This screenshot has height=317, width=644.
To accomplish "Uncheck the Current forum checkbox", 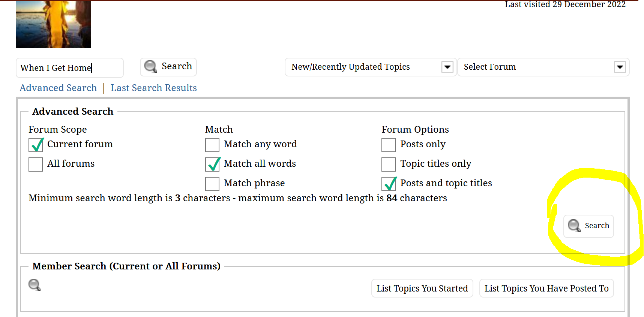I will 36,145.
